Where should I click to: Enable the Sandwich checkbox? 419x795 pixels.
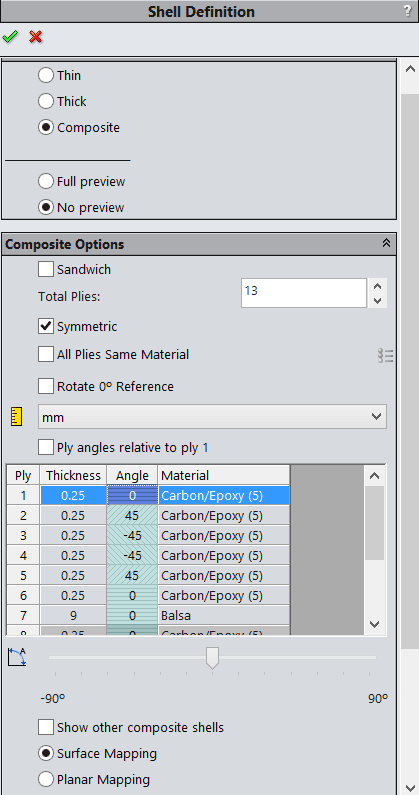[46, 269]
